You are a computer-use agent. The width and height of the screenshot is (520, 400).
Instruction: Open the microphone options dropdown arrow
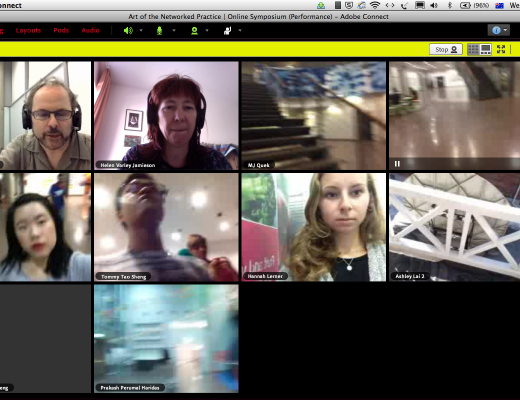click(x=174, y=30)
